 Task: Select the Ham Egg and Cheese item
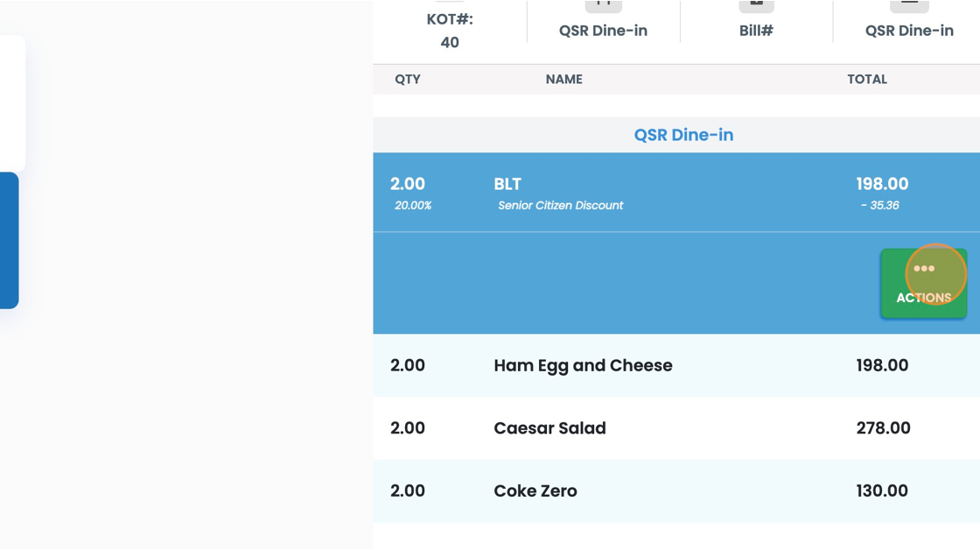point(583,365)
